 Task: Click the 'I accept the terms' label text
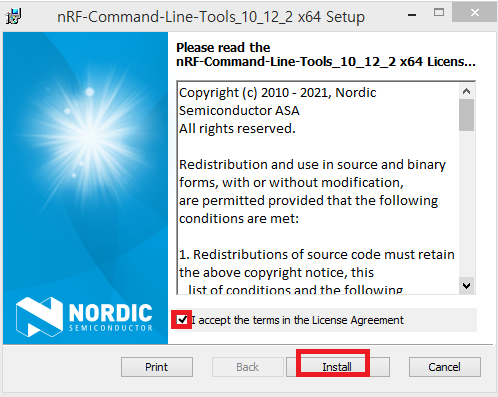pyautogui.click(x=297, y=320)
